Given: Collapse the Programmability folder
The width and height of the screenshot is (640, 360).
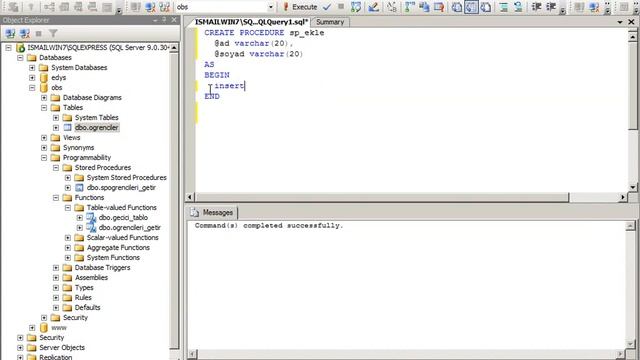Looking at the screenshot, I should [x=44, y=158].
